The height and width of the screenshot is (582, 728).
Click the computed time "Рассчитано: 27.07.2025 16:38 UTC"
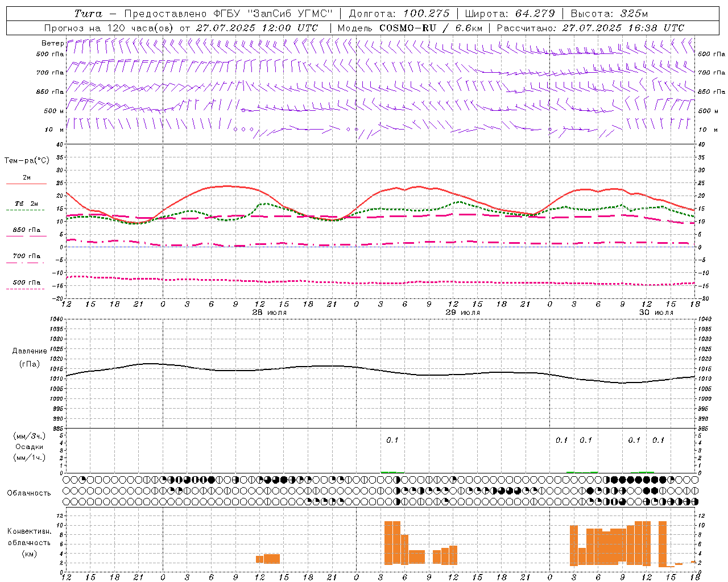pos(590,28)
